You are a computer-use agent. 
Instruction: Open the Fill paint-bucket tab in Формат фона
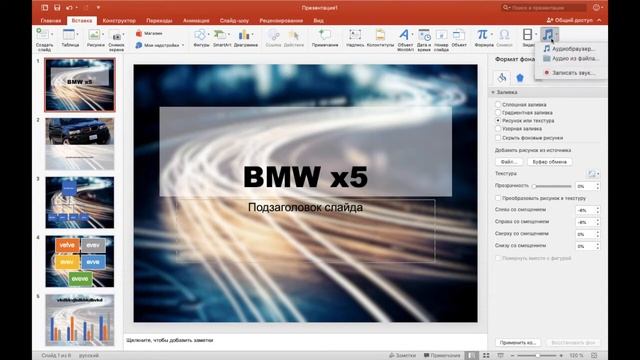click(502, 78)
